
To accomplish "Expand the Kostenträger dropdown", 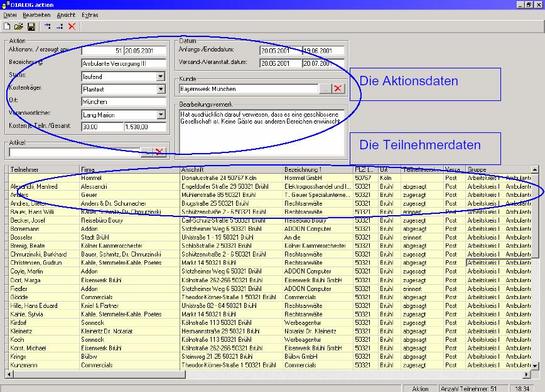I will click(x=161, y=89).
